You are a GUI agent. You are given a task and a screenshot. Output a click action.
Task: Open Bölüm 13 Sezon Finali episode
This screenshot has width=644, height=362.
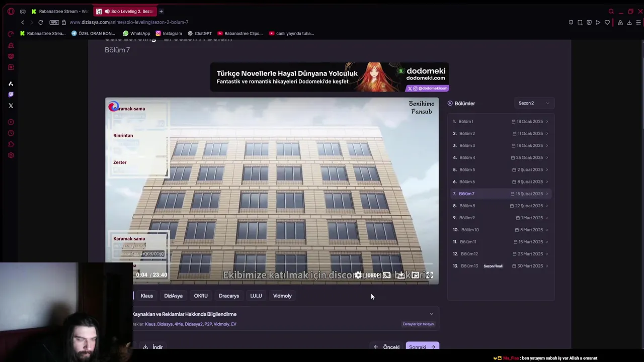(500, 266)
